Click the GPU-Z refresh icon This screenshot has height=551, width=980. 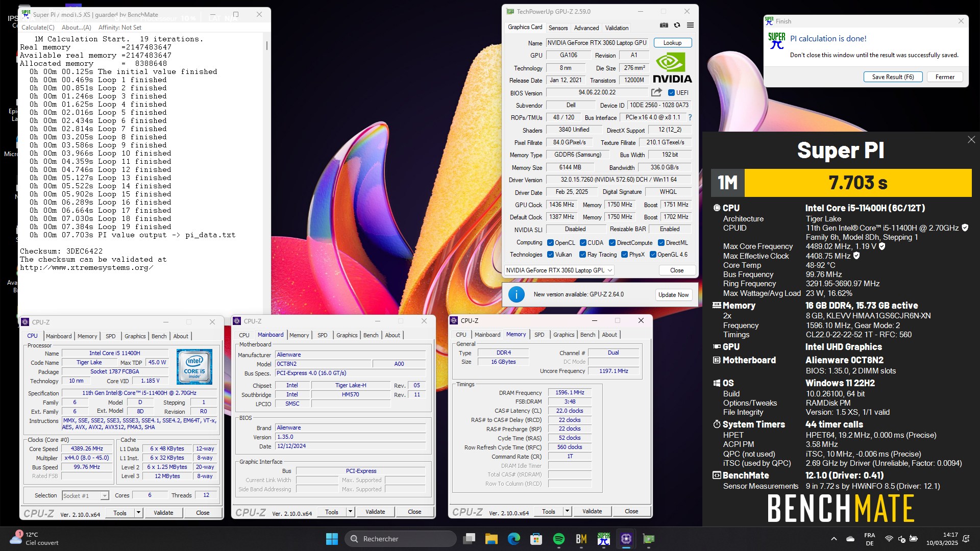pyautogui.click(x=677, y=25)
